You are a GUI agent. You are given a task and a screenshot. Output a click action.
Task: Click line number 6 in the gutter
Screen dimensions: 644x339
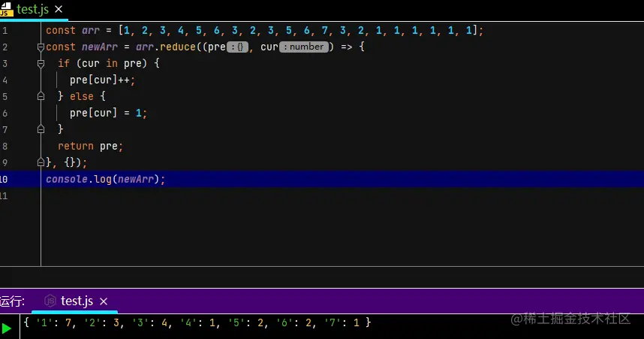pyautogui.click(x=5, y=114)
